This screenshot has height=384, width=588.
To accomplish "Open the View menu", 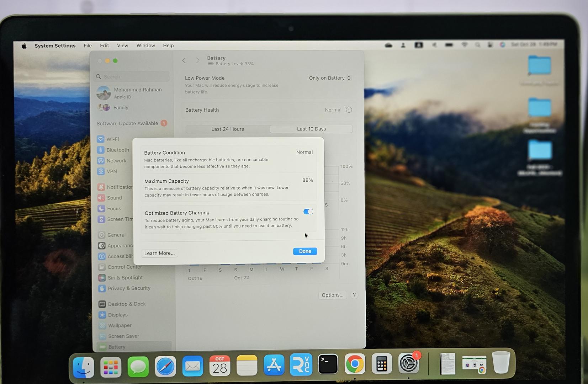I will pyautogui.click(x=122, y=46).
